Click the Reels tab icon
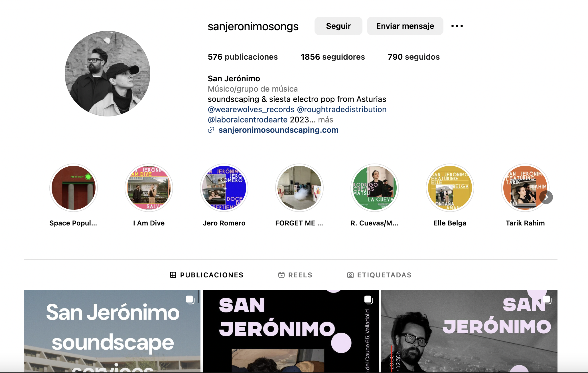Viewport: 588px width, 373px height. point(281,275)
